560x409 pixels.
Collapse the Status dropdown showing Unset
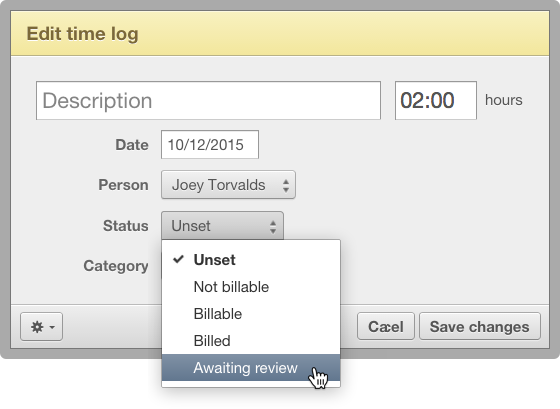(222, 226)
